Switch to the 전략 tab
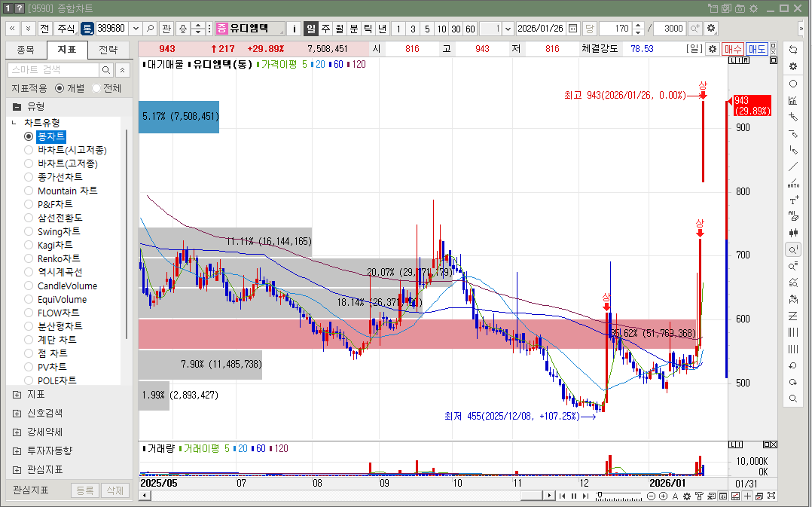 (108, 50)
